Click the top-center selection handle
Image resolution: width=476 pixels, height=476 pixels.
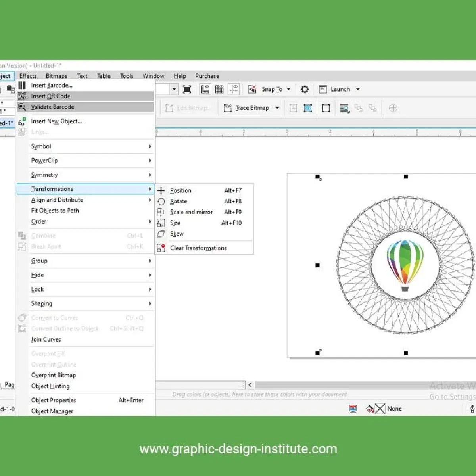point(406,177)
